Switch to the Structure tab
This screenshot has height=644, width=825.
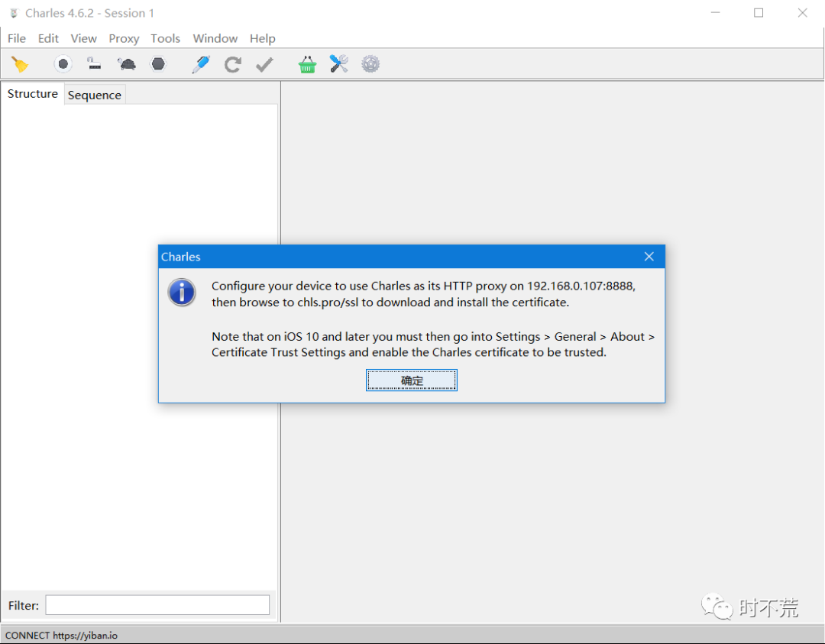pos(33,94)
